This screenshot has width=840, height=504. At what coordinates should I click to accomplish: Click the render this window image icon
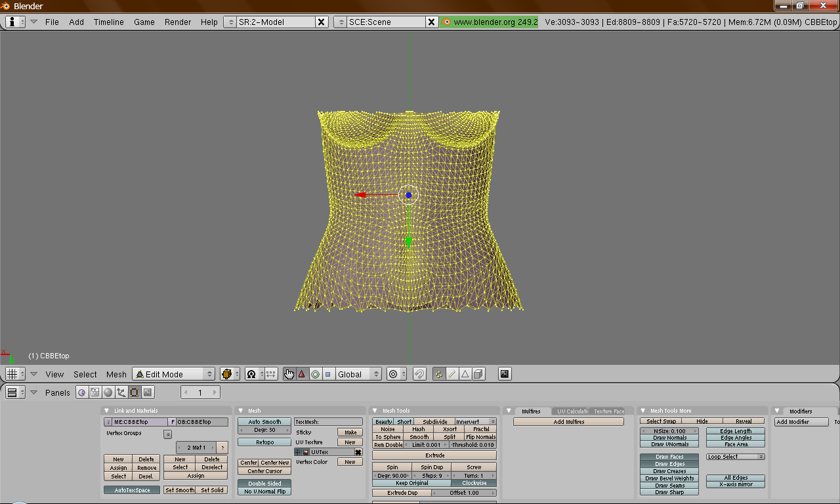tap(505, 374)
